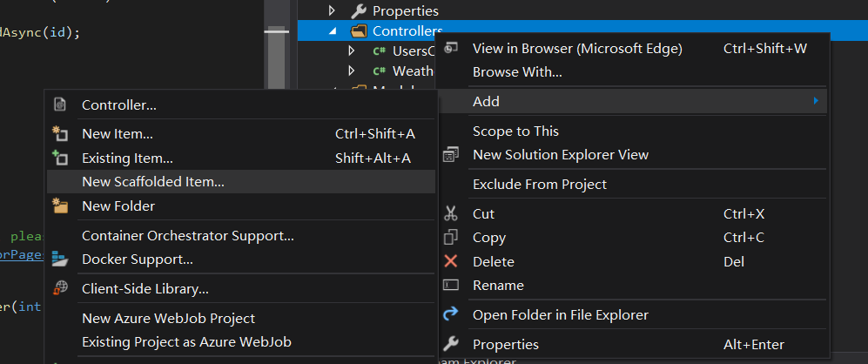Image resolution: width=868 pixels, height=364 pixels.
Task: Click the Properties wrench icon in context menu
Action: [451, 344]
